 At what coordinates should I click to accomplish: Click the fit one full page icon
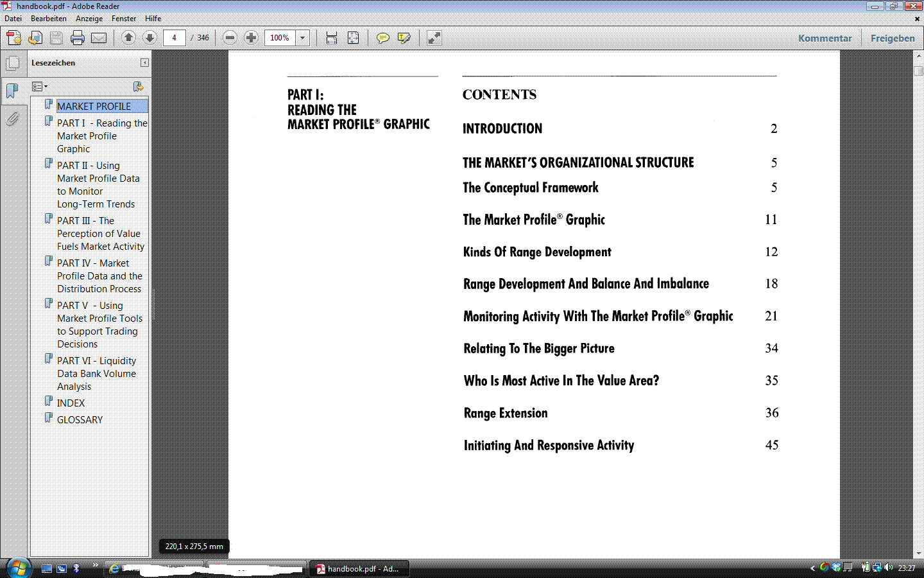pyautogui.click(x=353, y=38)
